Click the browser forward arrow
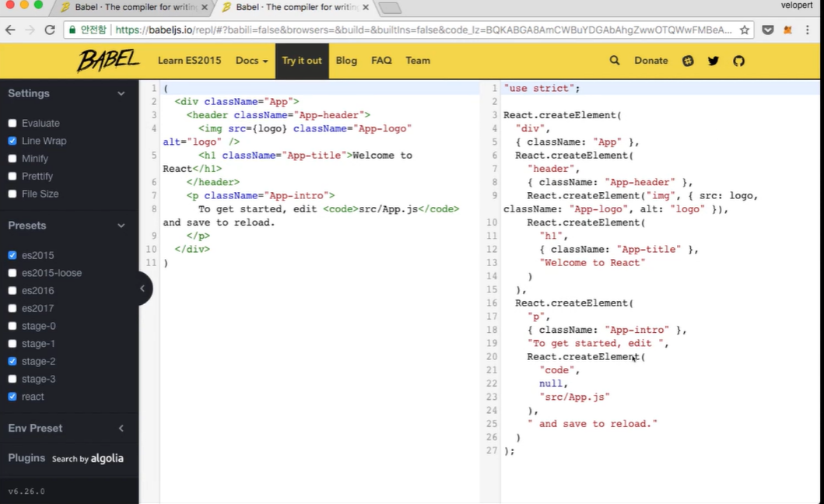824x504 pixels. (30, 30)
